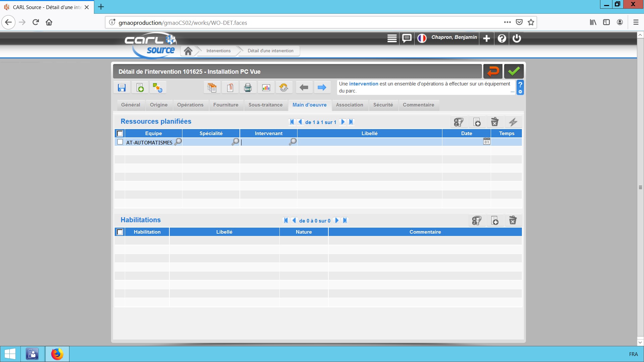The height and width of the screenshot is (362, 644).
Task: Open Intervenant lookup magnifier
Action: [293, 142]
